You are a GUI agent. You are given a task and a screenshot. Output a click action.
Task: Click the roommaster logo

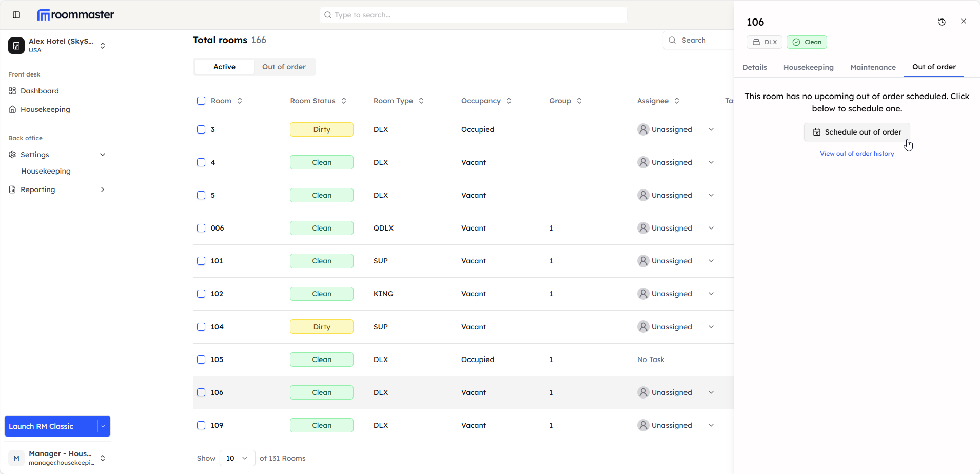click(76, 15)
